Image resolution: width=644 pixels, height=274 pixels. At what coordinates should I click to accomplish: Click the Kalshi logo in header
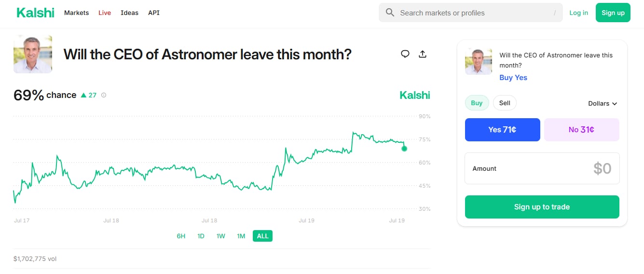click(35, 13)
